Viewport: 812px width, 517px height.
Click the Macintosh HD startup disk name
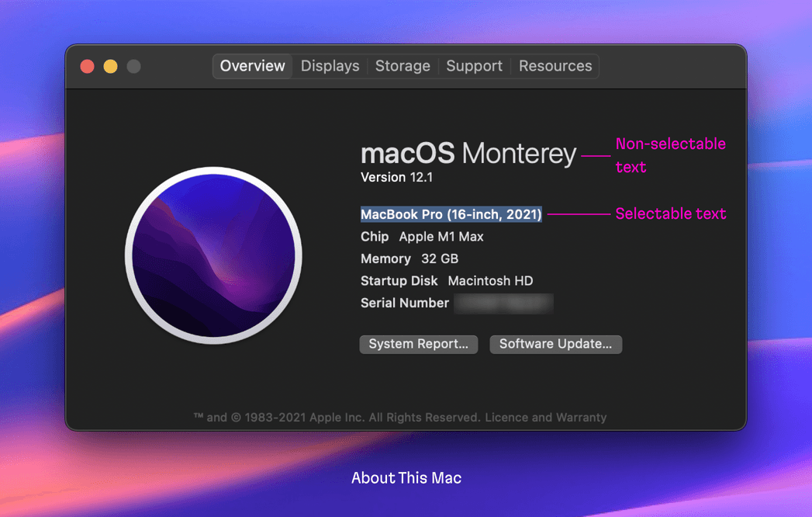click(x=490, y=280)
